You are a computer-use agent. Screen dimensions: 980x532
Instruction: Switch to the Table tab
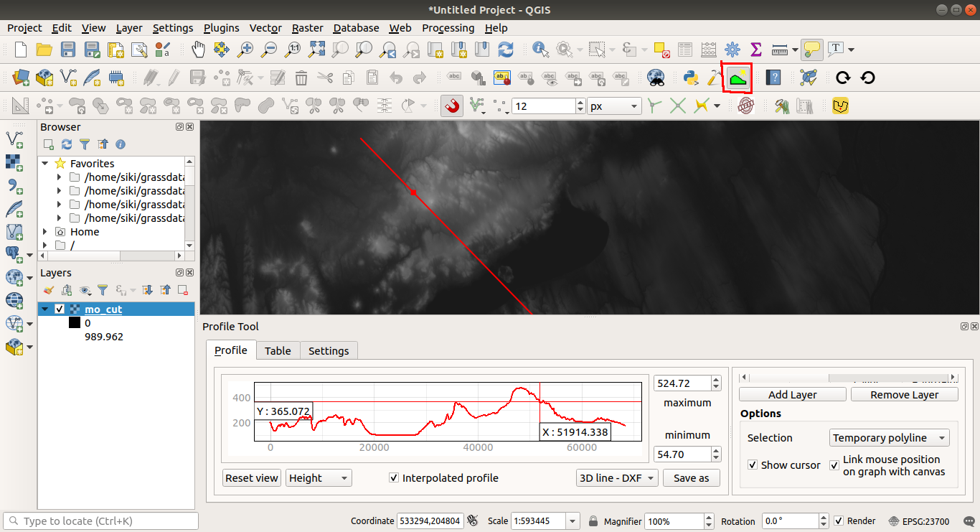(278, 351)
